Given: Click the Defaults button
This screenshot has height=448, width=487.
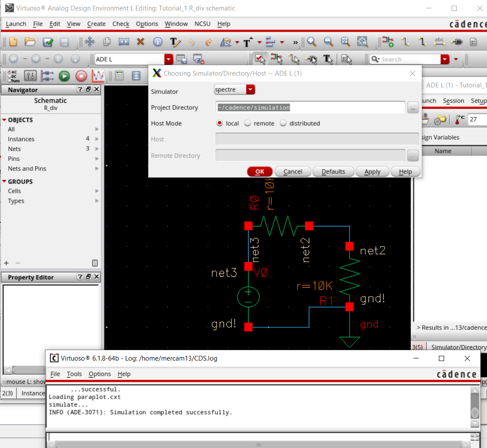Looking at the screenshot, I should coord(333,171).
